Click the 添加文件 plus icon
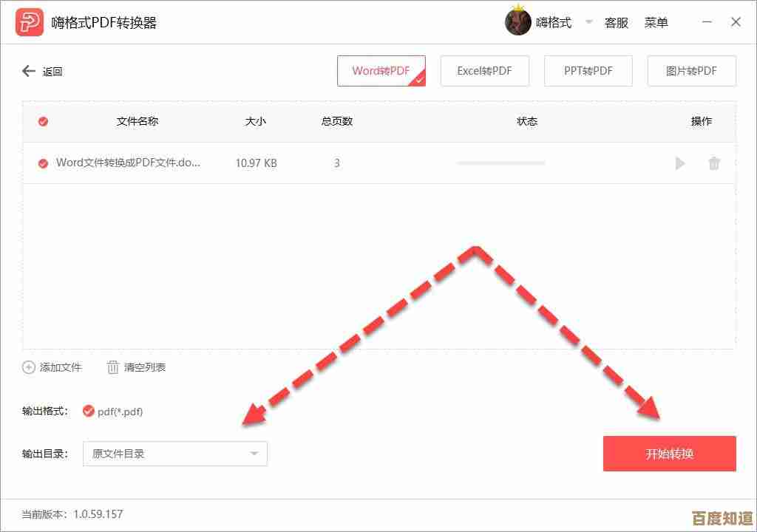757x532 pixels. [x=28, y=366]
